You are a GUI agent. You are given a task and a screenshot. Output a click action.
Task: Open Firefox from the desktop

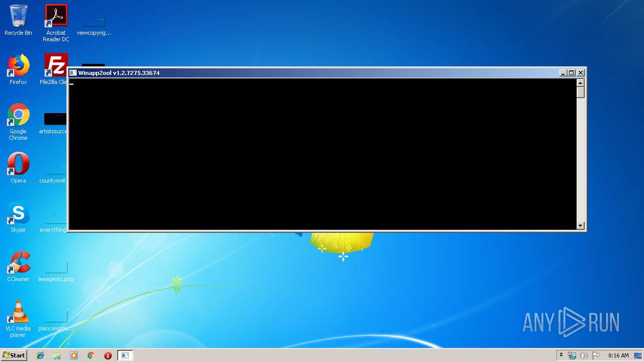point(18,69)
